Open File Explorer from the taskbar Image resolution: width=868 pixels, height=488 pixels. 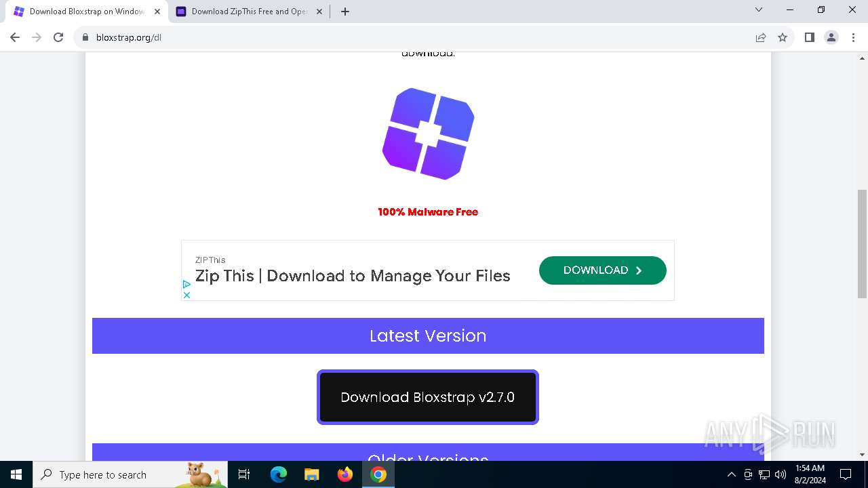[311, 474]
